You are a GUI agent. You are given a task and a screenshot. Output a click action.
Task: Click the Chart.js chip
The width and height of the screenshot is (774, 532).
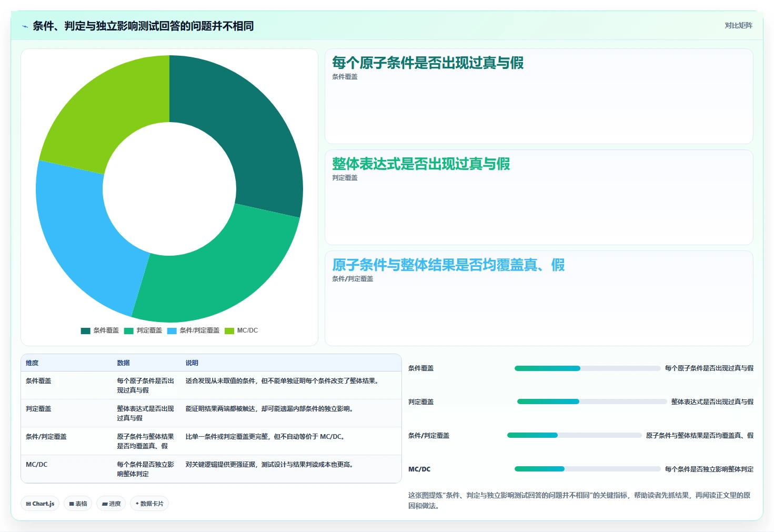pyautogui.click(x=40, y=504)
